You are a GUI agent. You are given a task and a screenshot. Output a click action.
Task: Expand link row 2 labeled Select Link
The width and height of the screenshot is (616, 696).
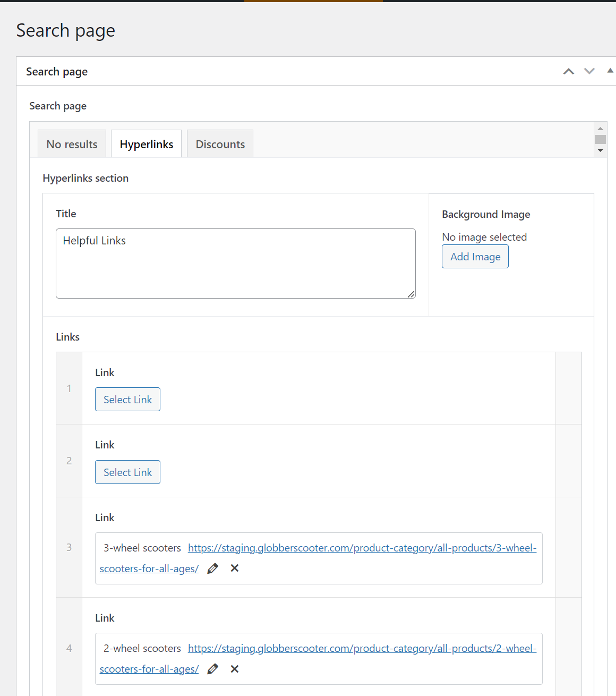coord(127,472)
